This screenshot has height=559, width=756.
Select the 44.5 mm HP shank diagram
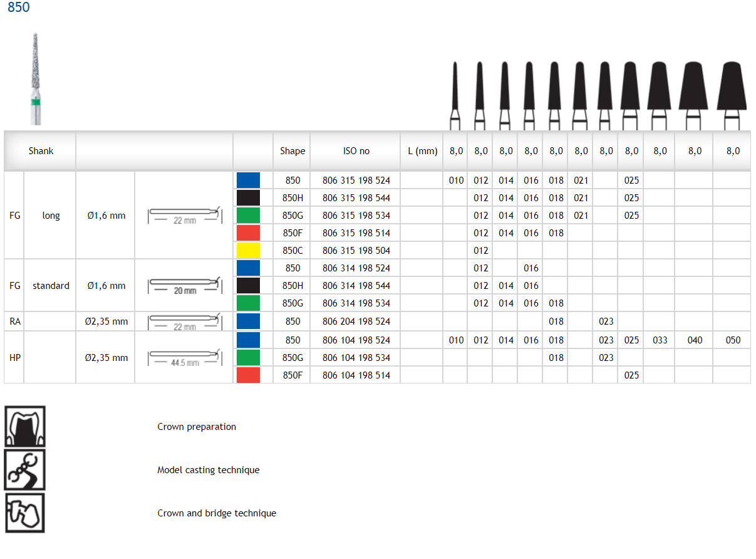coord(184,358)
